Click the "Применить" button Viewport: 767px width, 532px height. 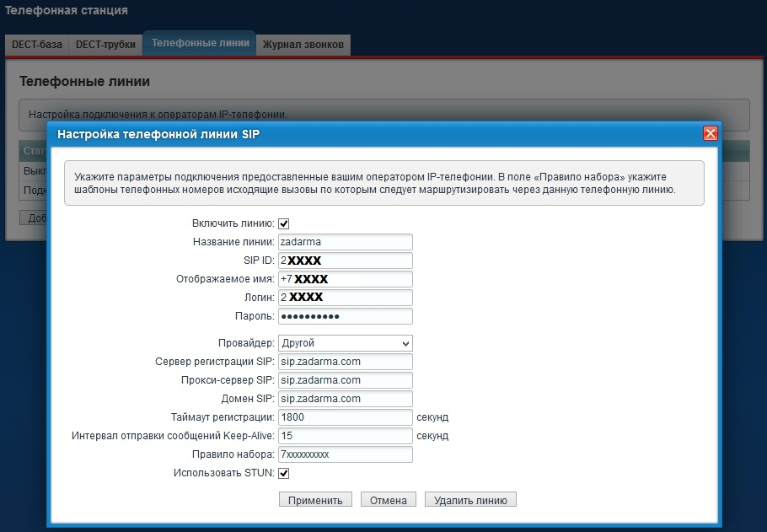(315, 500)
